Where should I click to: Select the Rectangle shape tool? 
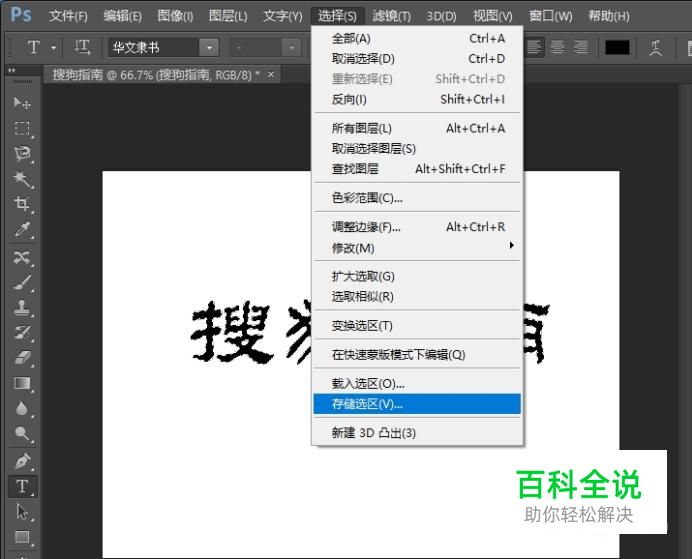(22, 537)
